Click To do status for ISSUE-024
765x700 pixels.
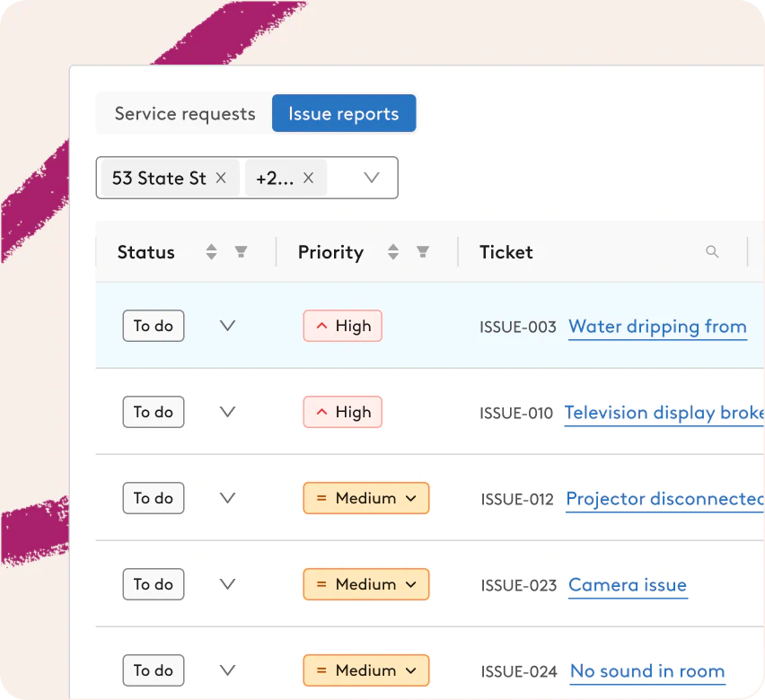coord(154,670)
